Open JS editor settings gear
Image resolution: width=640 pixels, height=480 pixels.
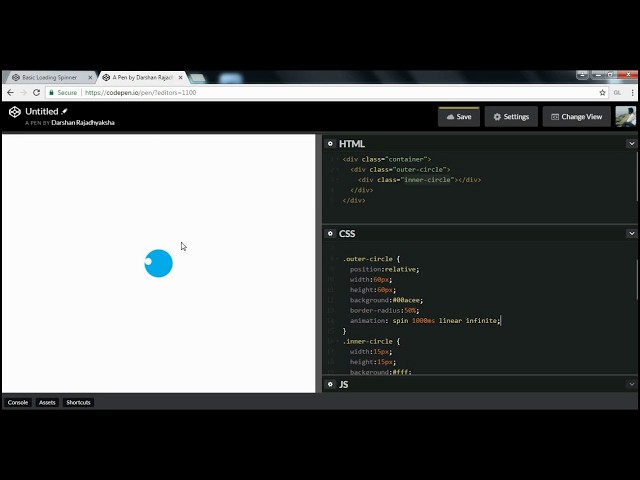[x=330, y=384]
